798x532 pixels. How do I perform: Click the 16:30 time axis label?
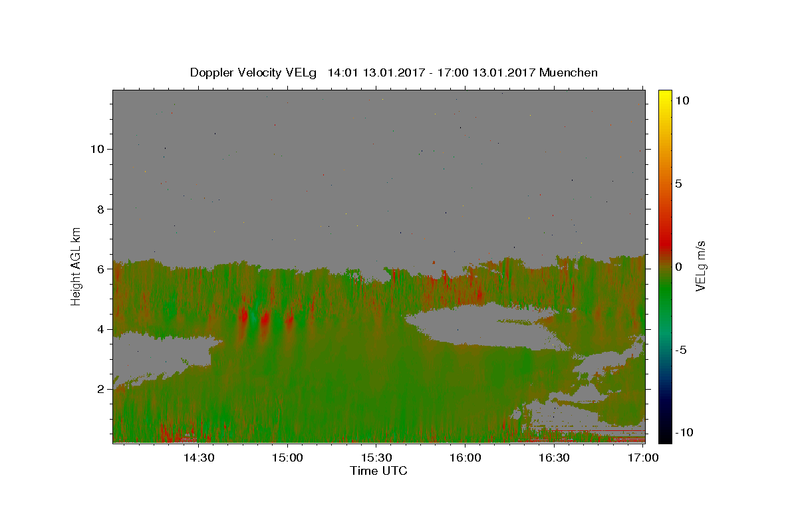555,458
